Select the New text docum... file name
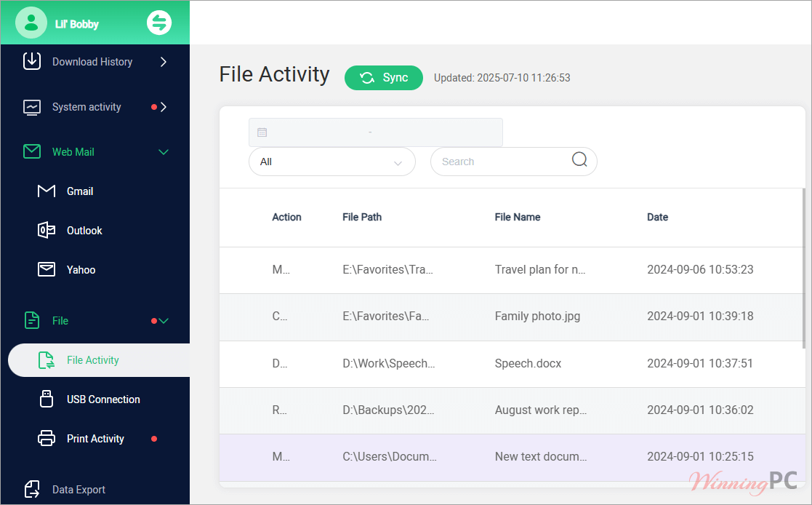The width and height of the screenshot is (812, 505). [x=541, y=457]
